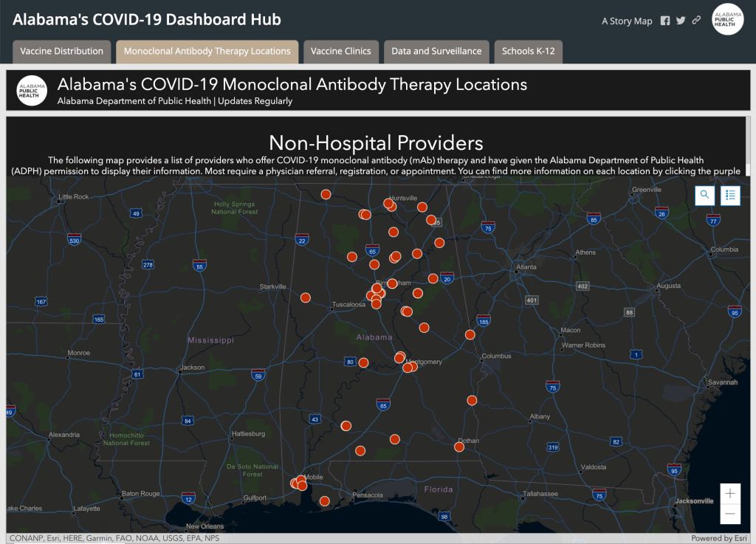
Task: Switch to the Vaccine Distribution tab
Action: point(62,52)
